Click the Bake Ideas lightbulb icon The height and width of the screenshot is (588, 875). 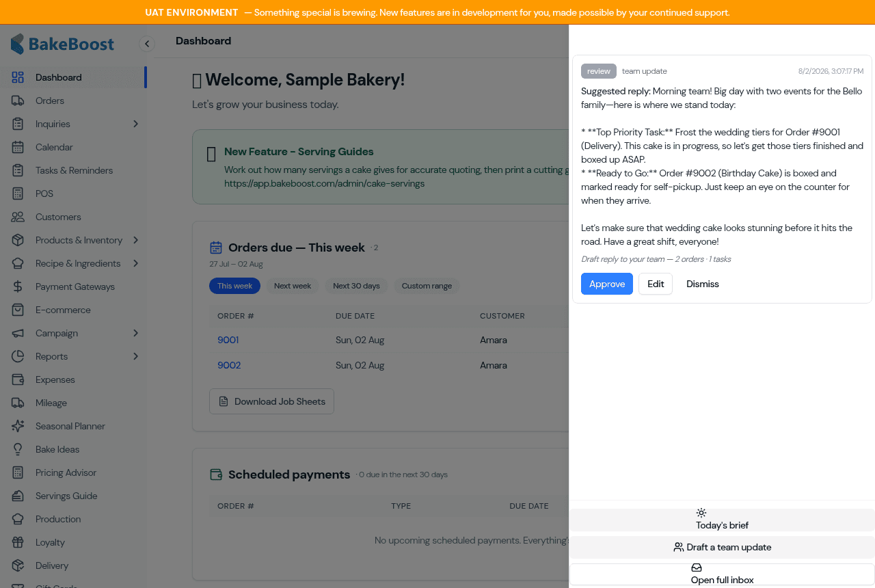pos(18,449)
